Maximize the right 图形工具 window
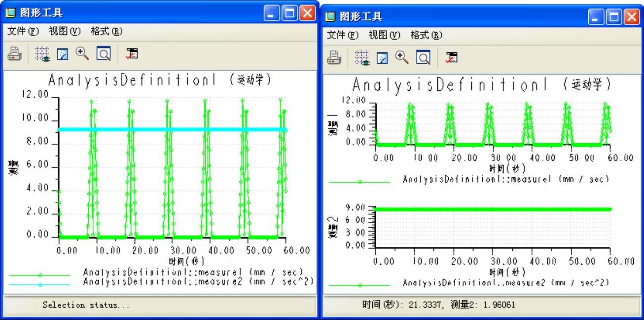 click(x=614, y=17)
